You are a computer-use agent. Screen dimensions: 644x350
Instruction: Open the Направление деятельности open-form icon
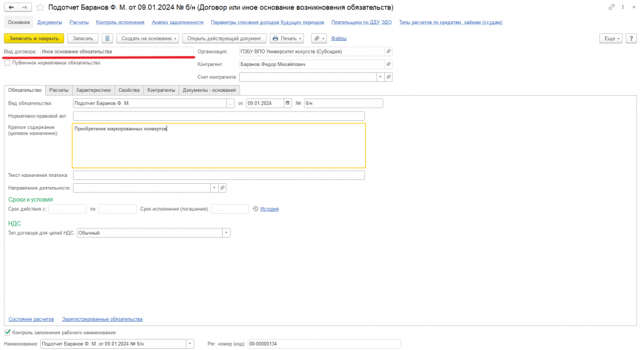[223, 188]
